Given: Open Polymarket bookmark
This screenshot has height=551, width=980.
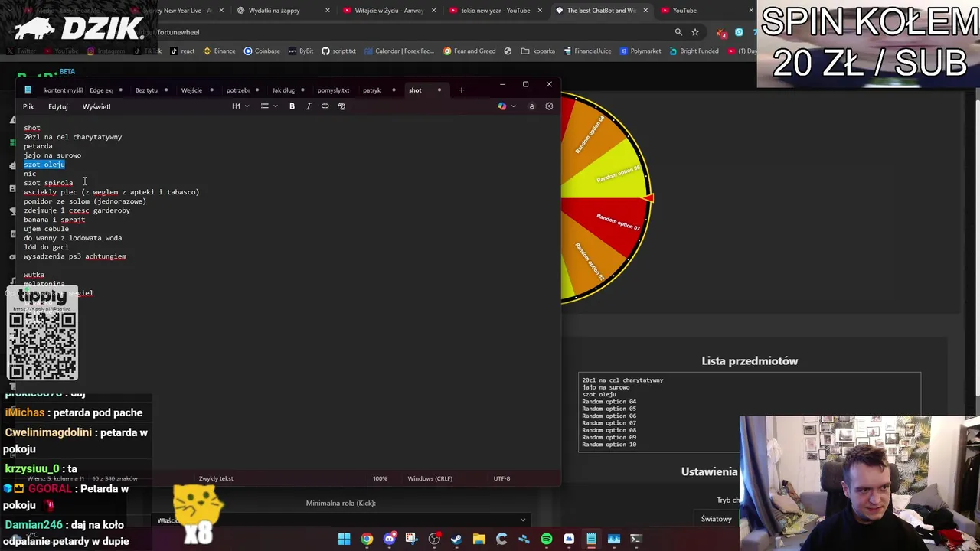Looking at the screenshot, I should pyautogui.click(x=641, y=51).
